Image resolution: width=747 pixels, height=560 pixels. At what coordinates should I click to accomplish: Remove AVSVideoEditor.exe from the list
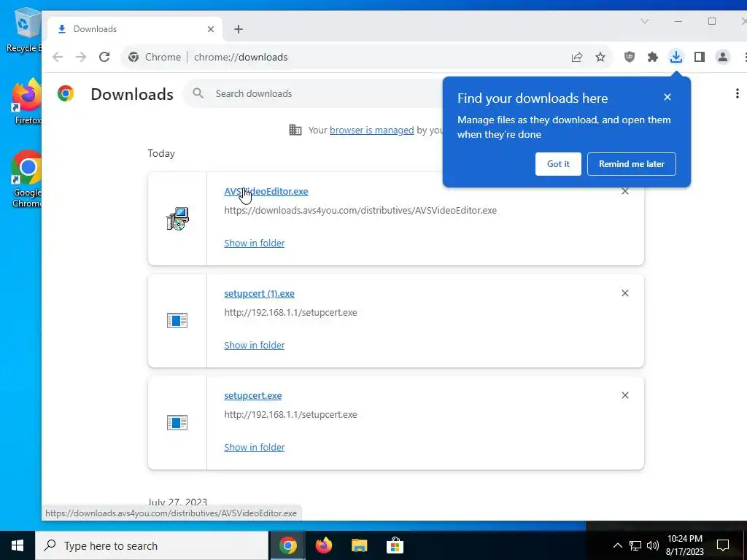tap(625, 191)
